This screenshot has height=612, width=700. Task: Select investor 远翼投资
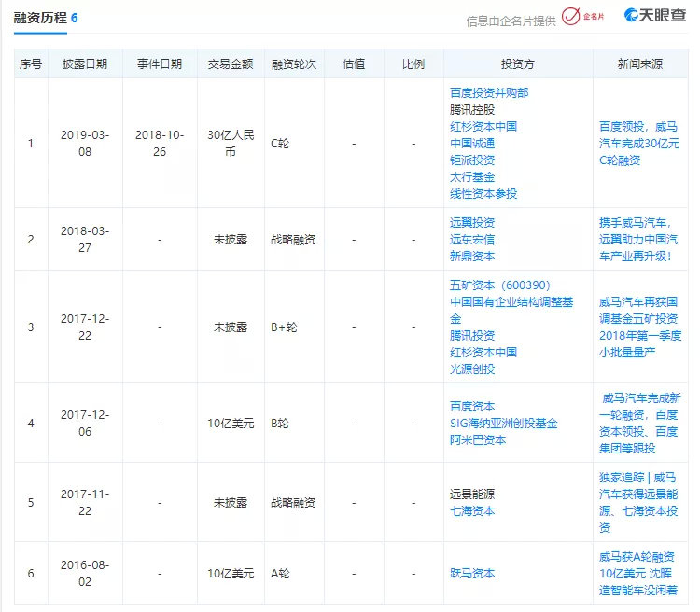click(471, 222)
